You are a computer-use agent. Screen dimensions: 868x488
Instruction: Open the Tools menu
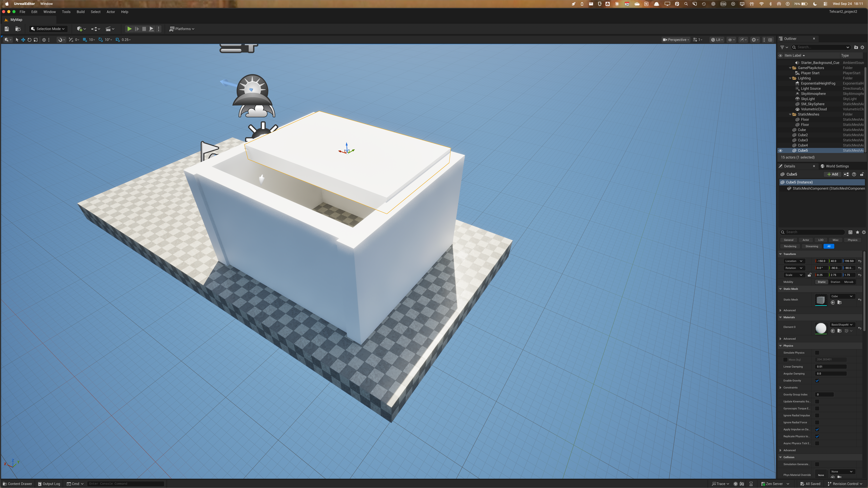(66, 12)
